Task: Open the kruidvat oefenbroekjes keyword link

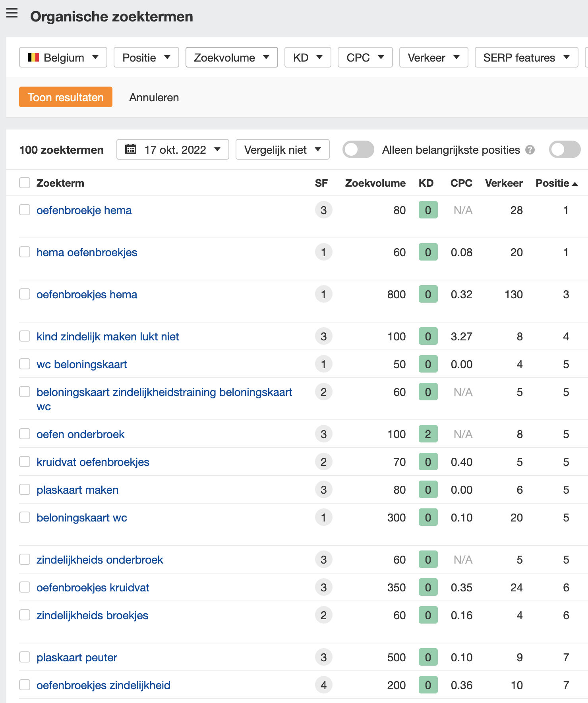Action: pos(93,462)
